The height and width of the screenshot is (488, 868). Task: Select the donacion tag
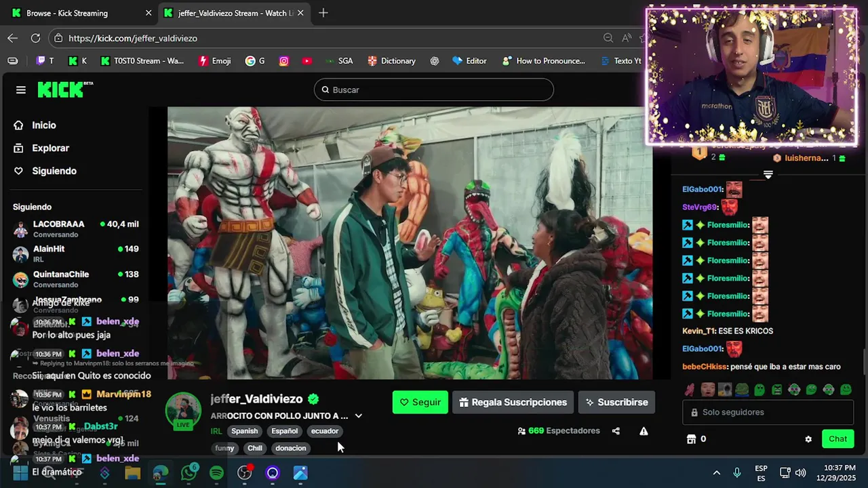(x=291, y=448)
